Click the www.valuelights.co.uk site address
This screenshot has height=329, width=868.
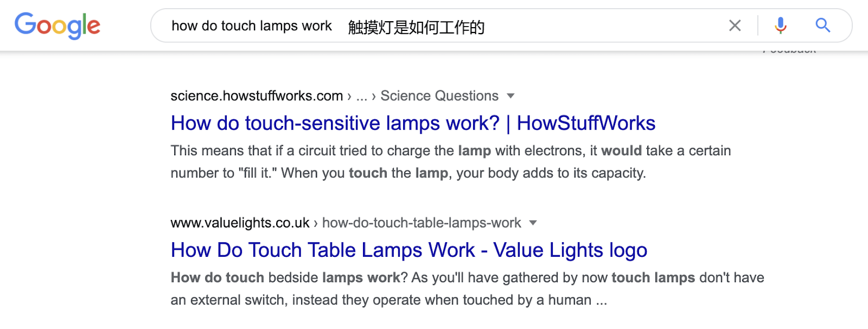pyautogui.click(x=240, y=223)
